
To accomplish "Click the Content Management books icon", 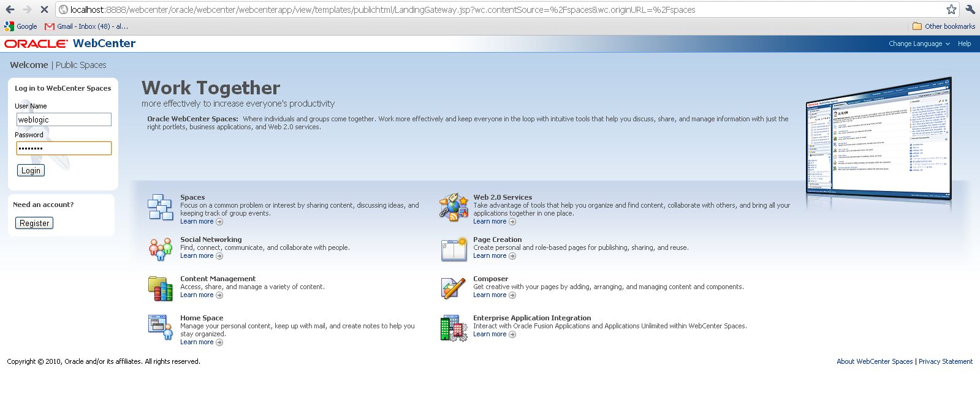I will click(x=161, y=288).
